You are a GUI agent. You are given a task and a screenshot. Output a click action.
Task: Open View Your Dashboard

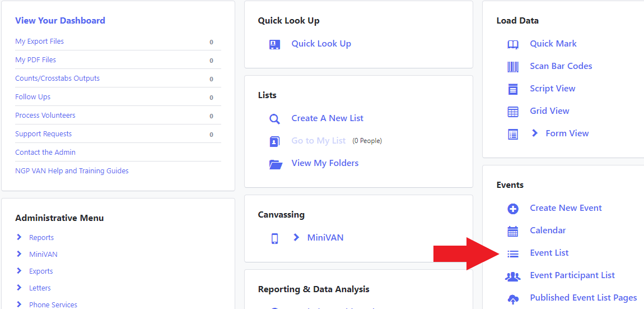click(x=60, y=21)
